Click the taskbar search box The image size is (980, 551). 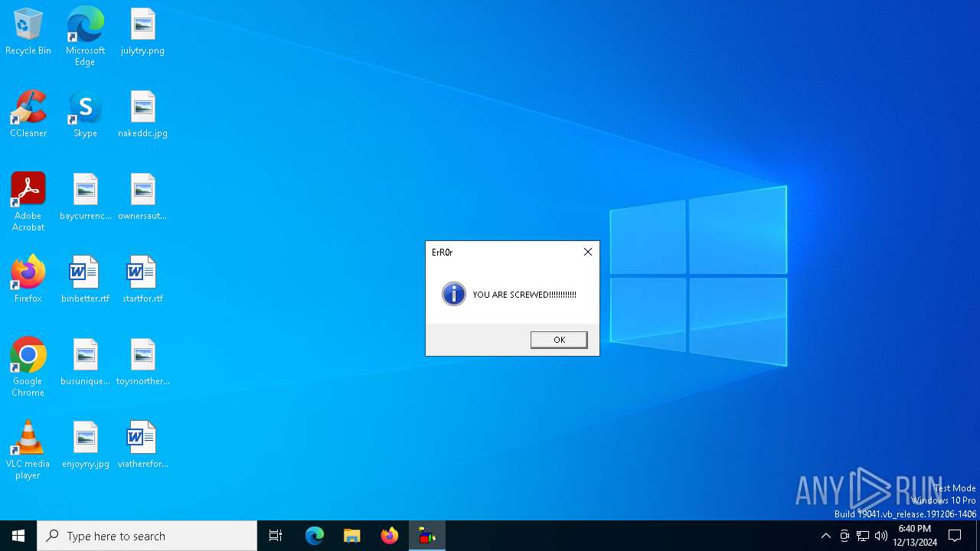click(147, 536)
